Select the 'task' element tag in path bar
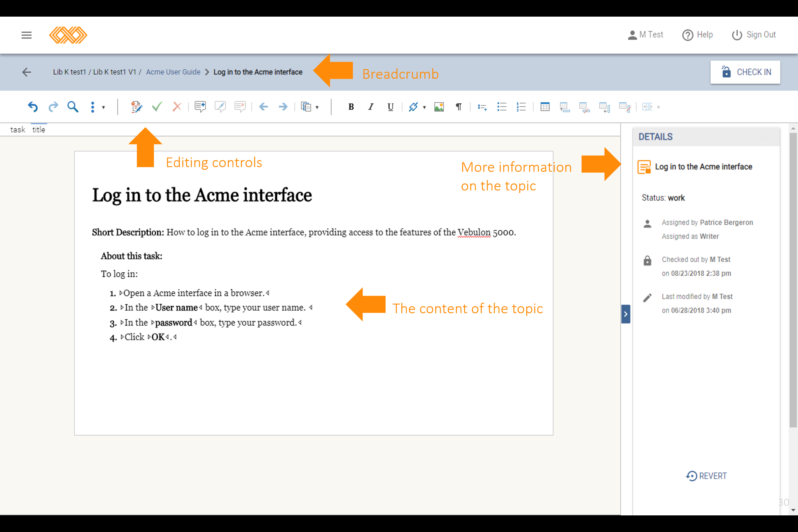798x532 pixels. 17,129
